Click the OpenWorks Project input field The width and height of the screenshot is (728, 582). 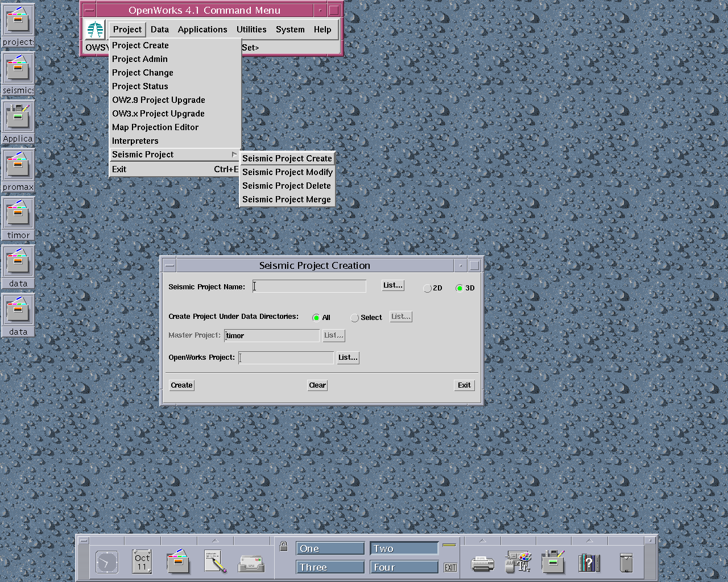click(x=286, y=357)
